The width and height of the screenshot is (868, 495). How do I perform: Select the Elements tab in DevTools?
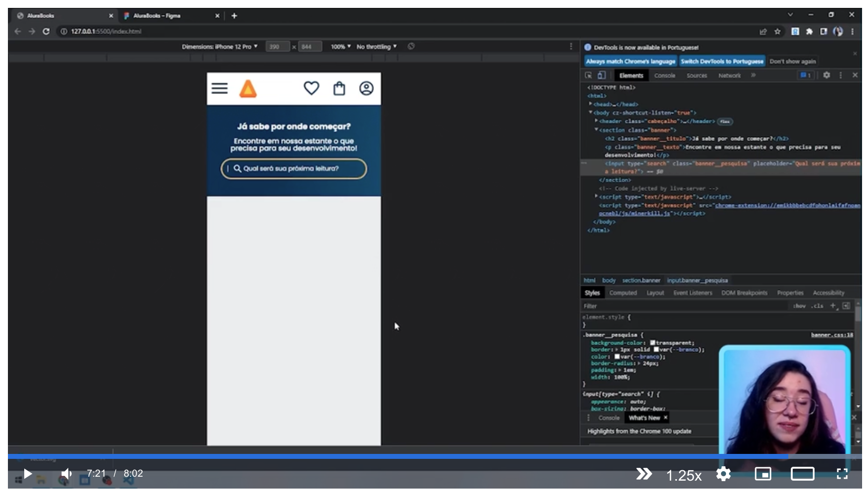[631, 75]
